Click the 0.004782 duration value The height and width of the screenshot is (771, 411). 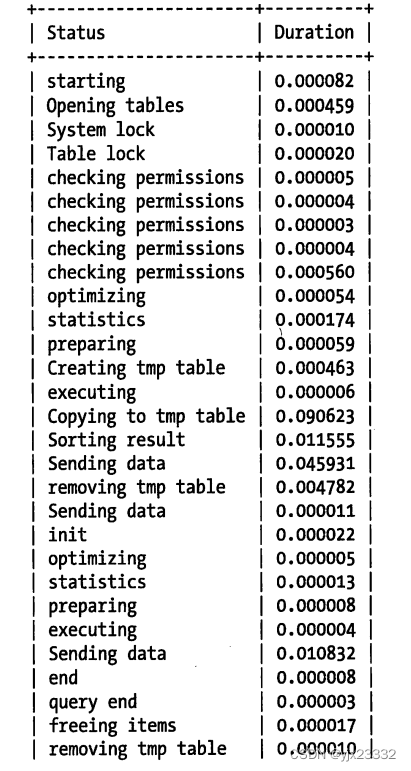tap(315, 487)
